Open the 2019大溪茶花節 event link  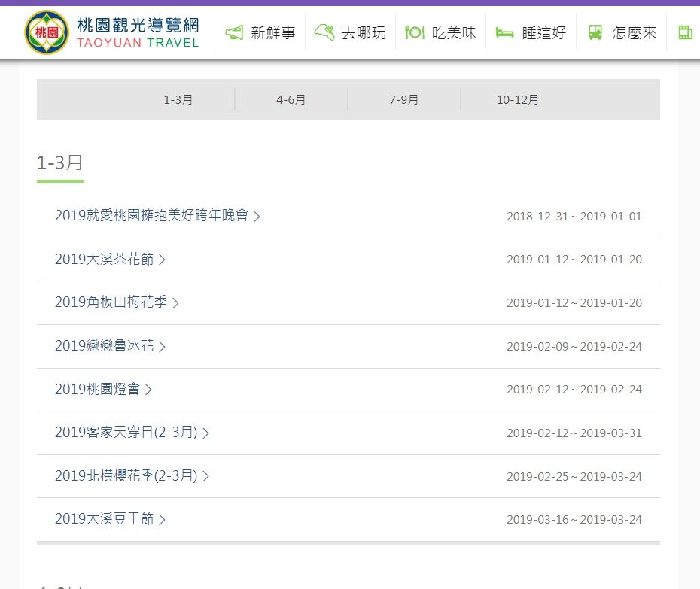tap(104, 260)
